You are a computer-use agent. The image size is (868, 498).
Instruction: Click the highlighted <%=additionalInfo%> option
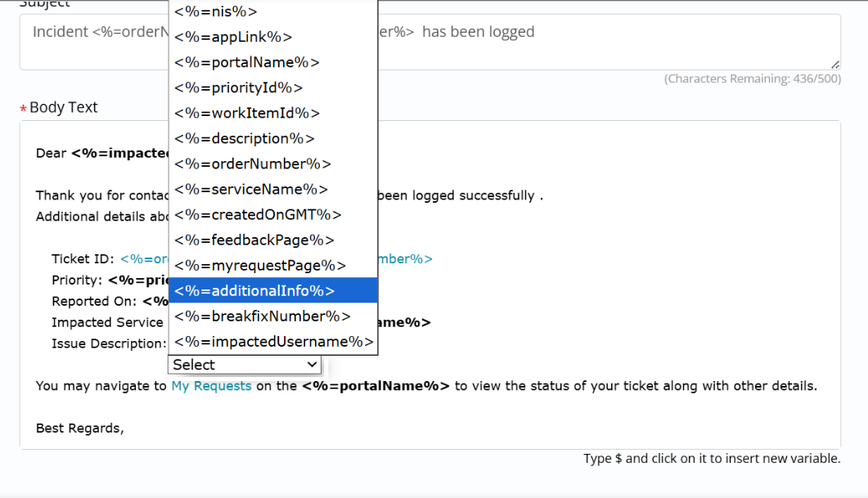coord(254,290)
